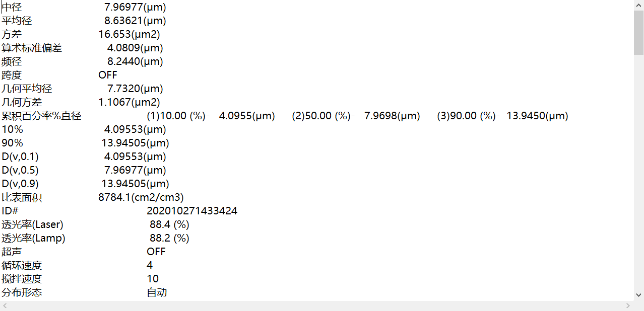Image resolution: width=644 pixels, height=311 pixels.
Task: Click the horizontal scrollbar right arrow
Action: pos(628,306)
